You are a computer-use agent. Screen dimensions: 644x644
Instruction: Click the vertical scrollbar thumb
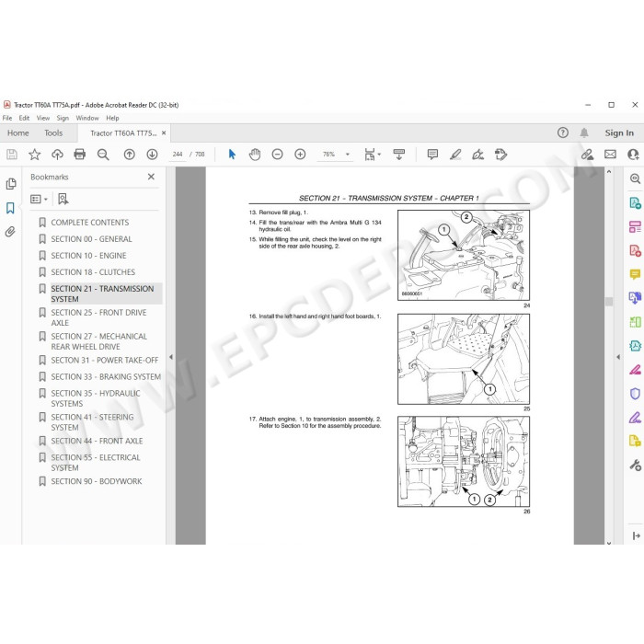(x=609, y=302)
